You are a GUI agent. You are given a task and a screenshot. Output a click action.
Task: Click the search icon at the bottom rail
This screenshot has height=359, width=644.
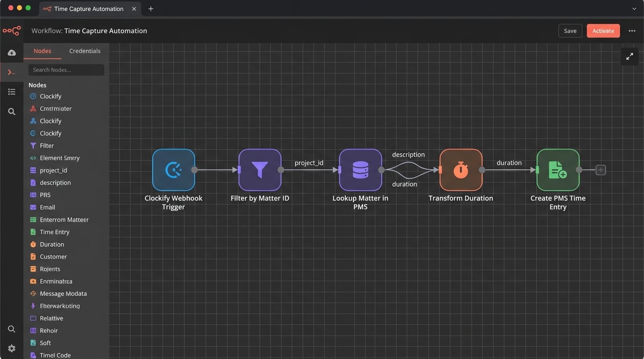tap(12, 329)
